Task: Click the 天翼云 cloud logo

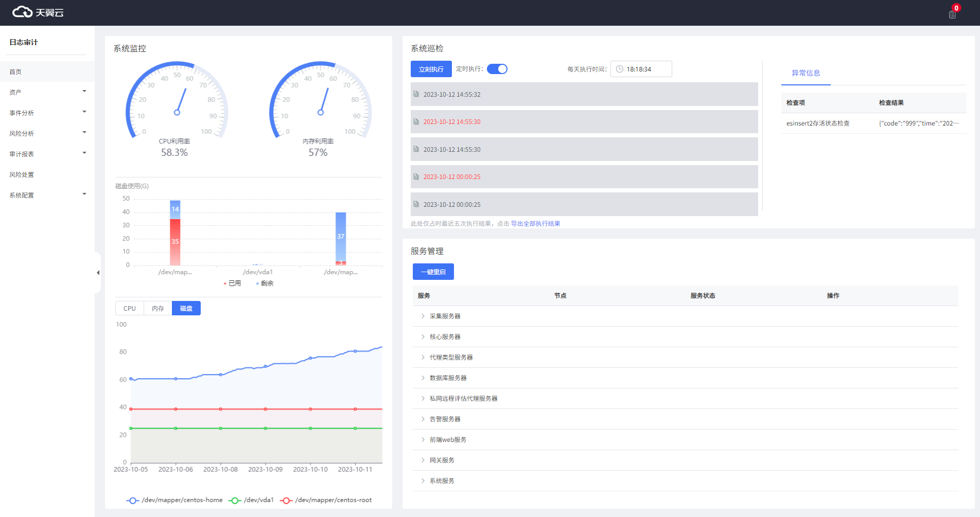Action: pyautogui.click(x=38, y=12)
